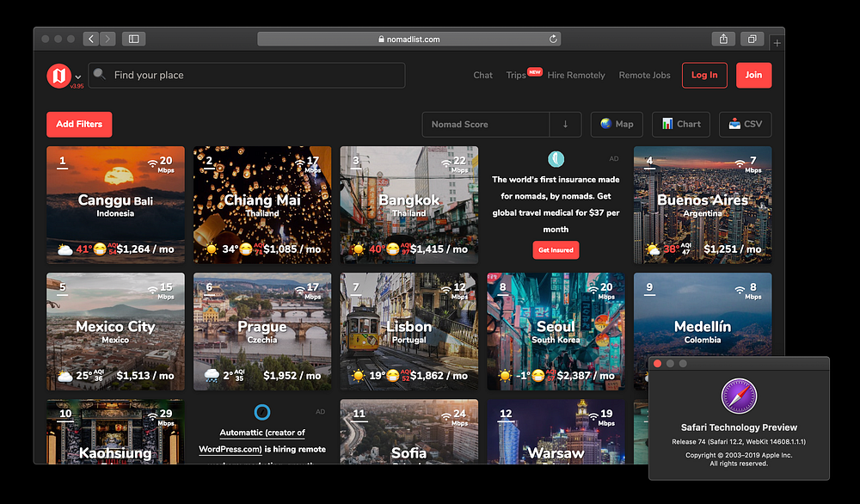Click the Log In button
Image resolution: width=860 pixels, height=504 pixels.
click(x=704, y=75)
